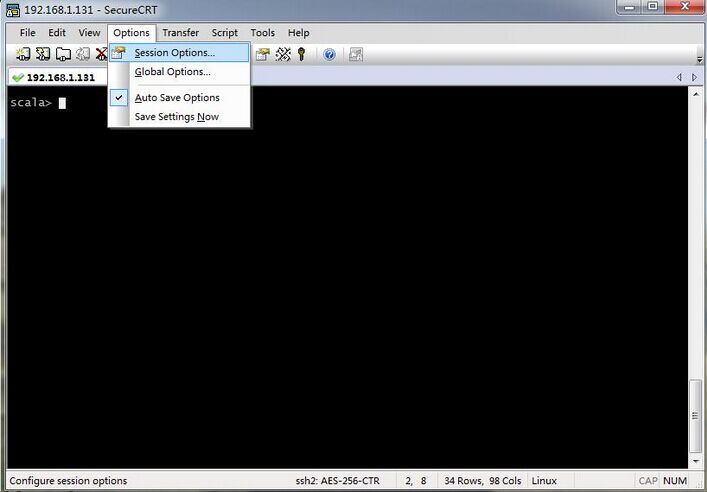Click the tab scroll left arrow
The height and width of the screenshot is (492, 707).
click(x=679, y=78)
